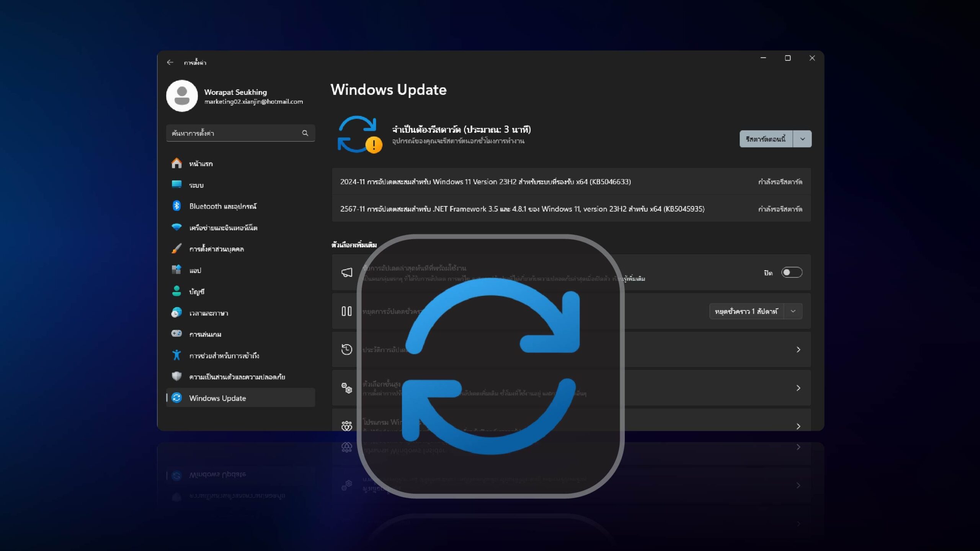Click the advanced options gears icon
Image resolution: width=980 pixels, height=551 pixels.
click(346, 388)
